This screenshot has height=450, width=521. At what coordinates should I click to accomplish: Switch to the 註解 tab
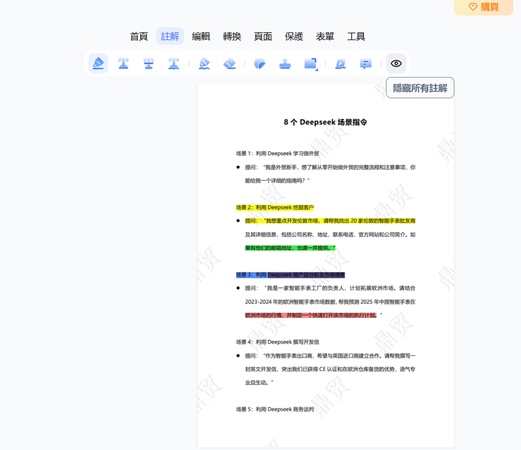(170, 36)
